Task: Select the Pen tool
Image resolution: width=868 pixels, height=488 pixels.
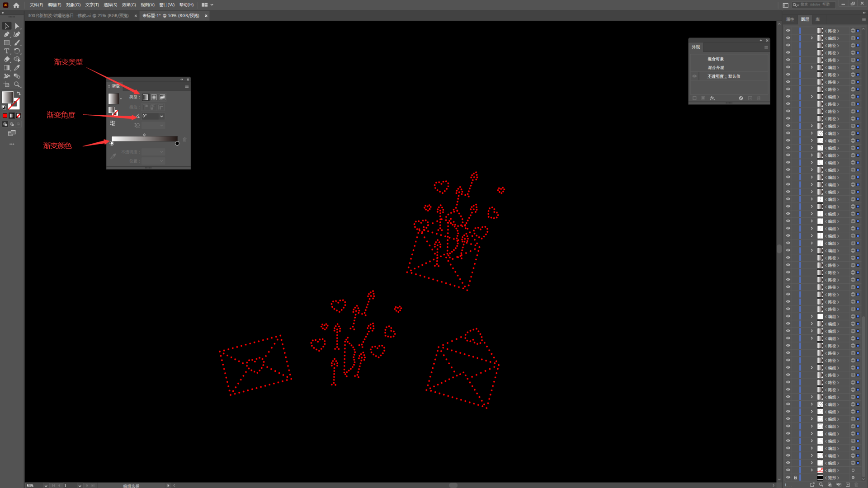Action: (7, 34)
